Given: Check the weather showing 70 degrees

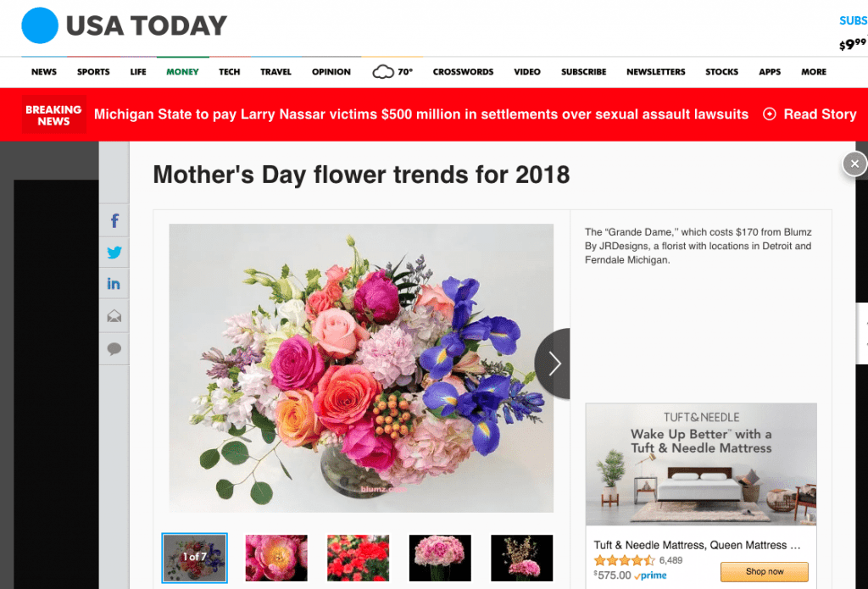Looking at the screenshot, I should [392, 72].
